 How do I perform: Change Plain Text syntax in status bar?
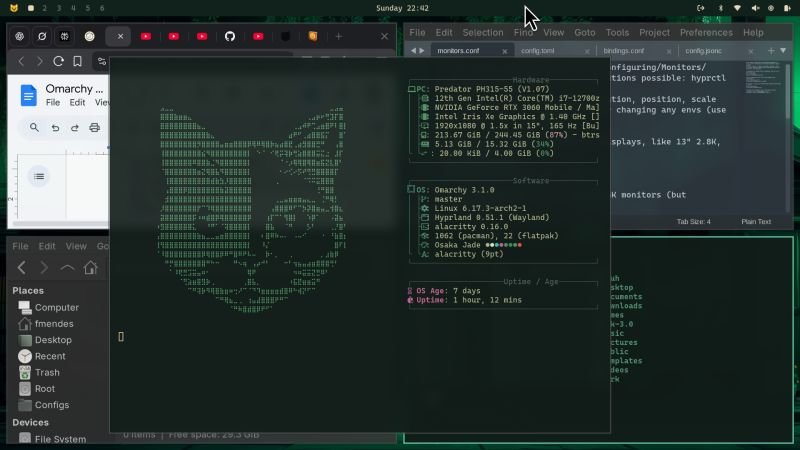point(756,222)
